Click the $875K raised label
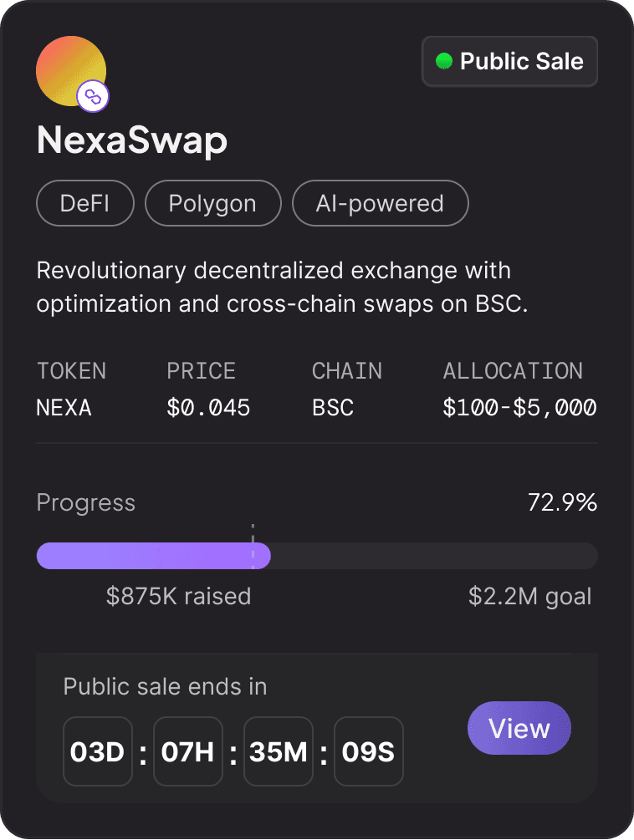The height and width of the screenshot is (840, 634). [178, 597]
